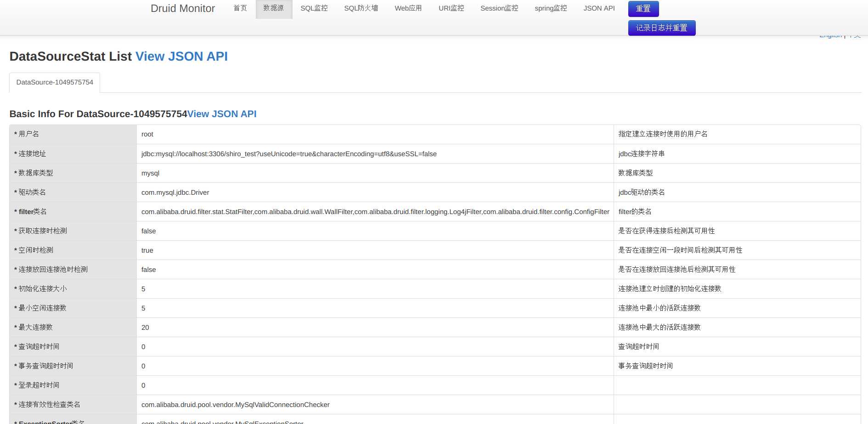
Task: Click the 重置 button
Action: pos(643,9)
